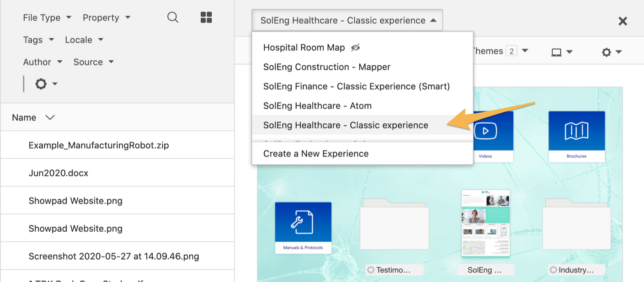The height and width of the screenshot is (282, 644).
Task: Open the Author filter dropdown
Action: (43, 62)
